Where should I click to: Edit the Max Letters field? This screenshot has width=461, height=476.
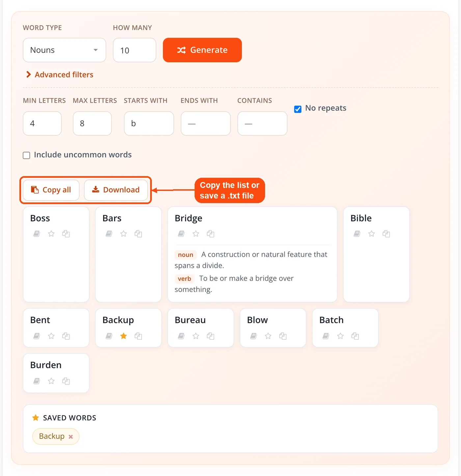[x=92, y=123]
